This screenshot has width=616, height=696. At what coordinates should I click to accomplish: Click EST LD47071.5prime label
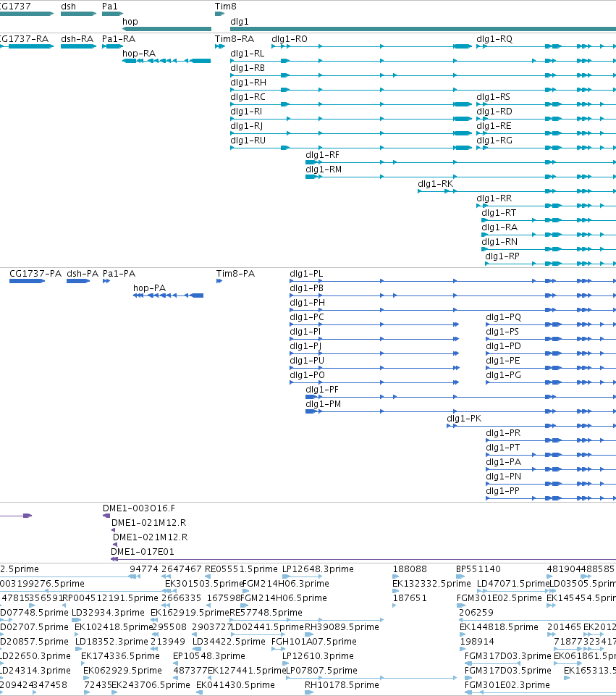[x=513, y=584]
